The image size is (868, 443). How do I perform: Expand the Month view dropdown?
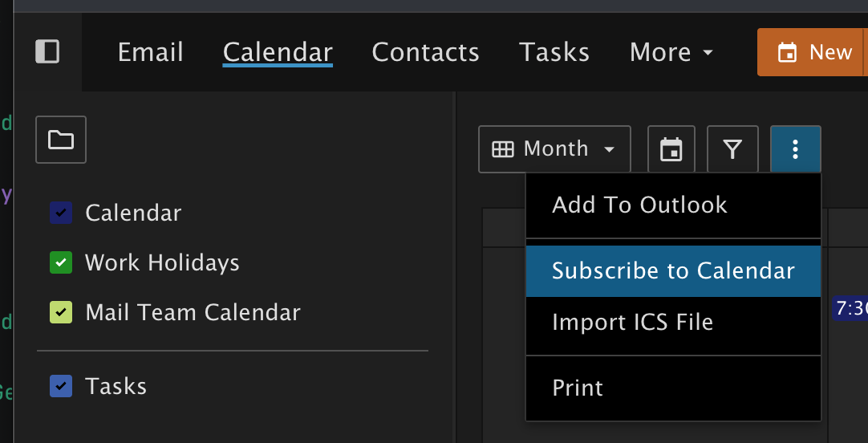tap(554, 149)
